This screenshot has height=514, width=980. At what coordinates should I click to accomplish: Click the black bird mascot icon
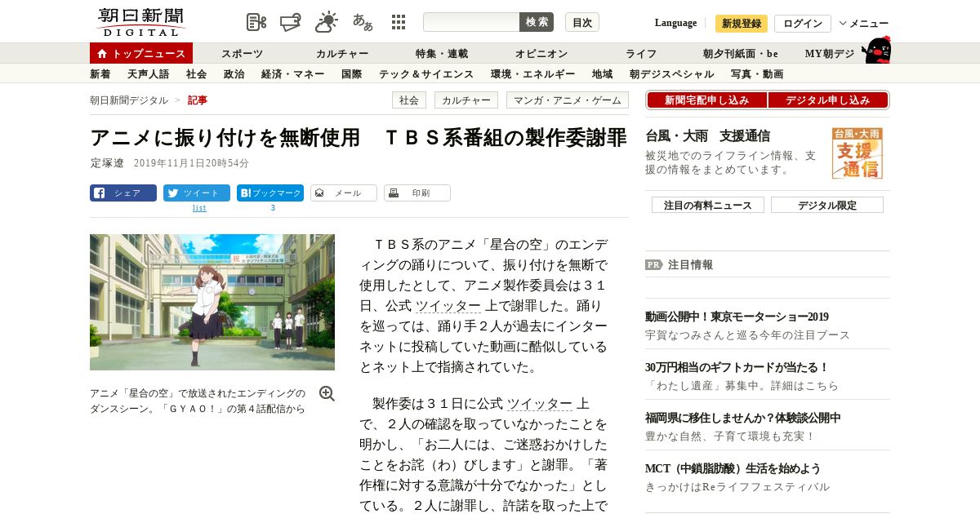pos(877,50)
